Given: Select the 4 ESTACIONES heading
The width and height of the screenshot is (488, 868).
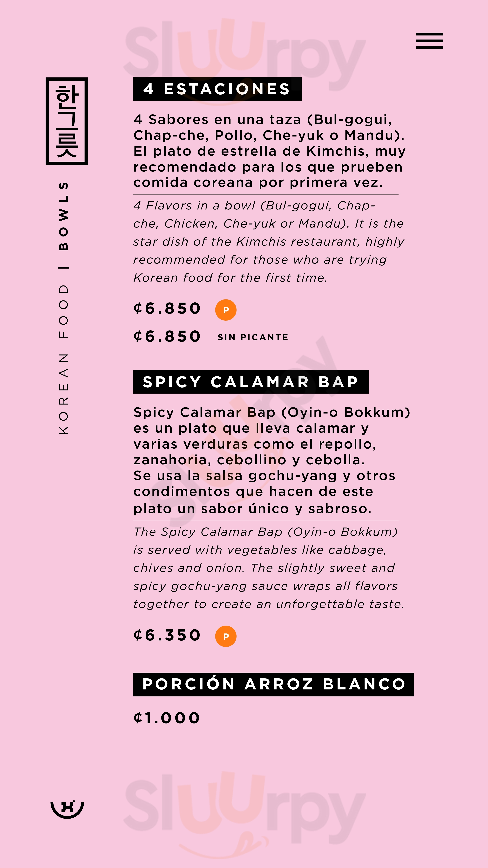Looking at the screenshot, I should coord(217,89).
